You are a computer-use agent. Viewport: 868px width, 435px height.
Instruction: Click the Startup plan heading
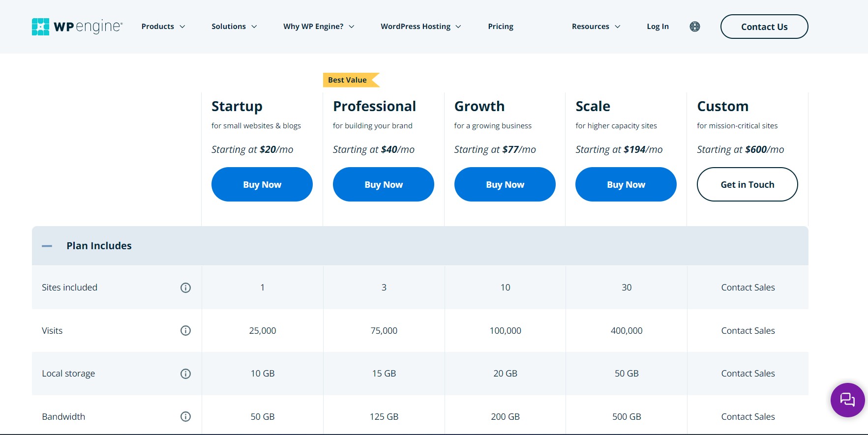pyautogui.click(x=237, y=106)
